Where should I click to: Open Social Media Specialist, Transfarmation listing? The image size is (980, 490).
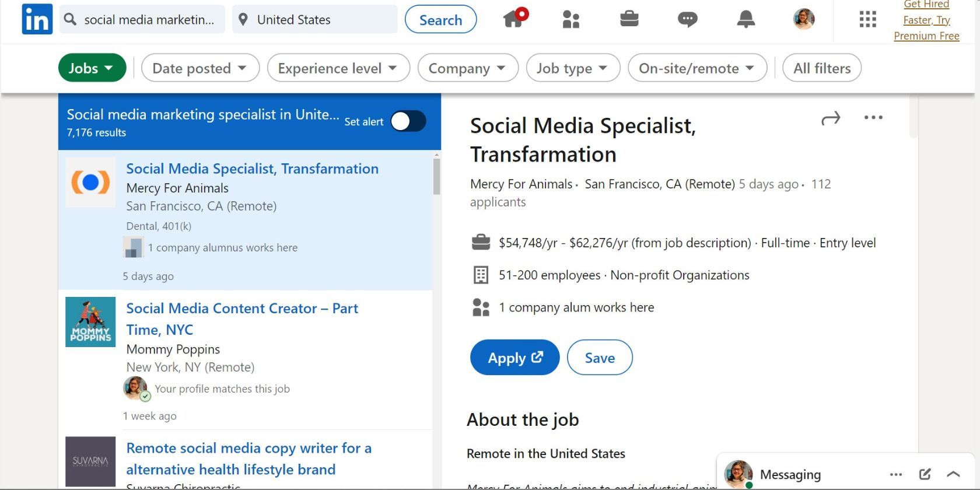pyautogui.click(x=252, y=169)
